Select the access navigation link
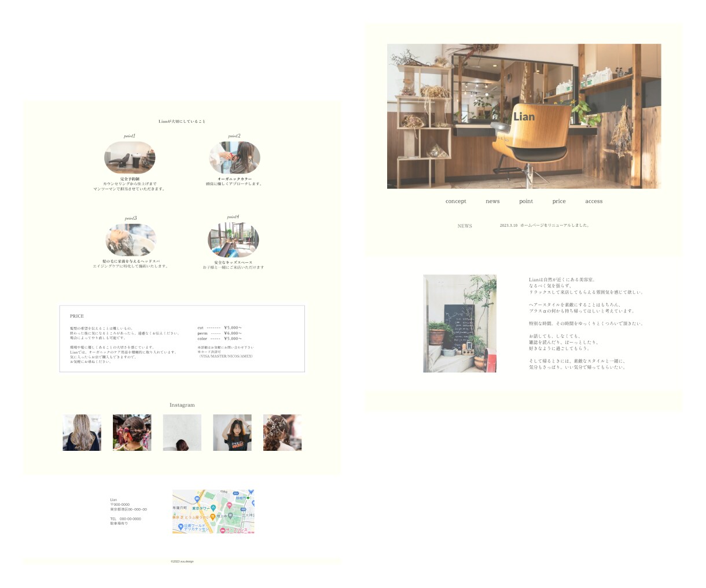 pos(594,201)
